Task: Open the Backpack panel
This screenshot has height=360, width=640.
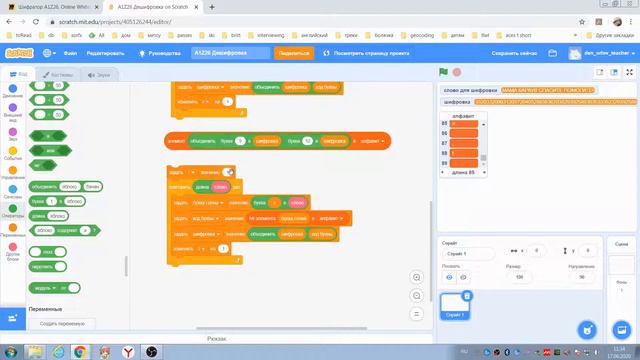Action: [216, 339]
